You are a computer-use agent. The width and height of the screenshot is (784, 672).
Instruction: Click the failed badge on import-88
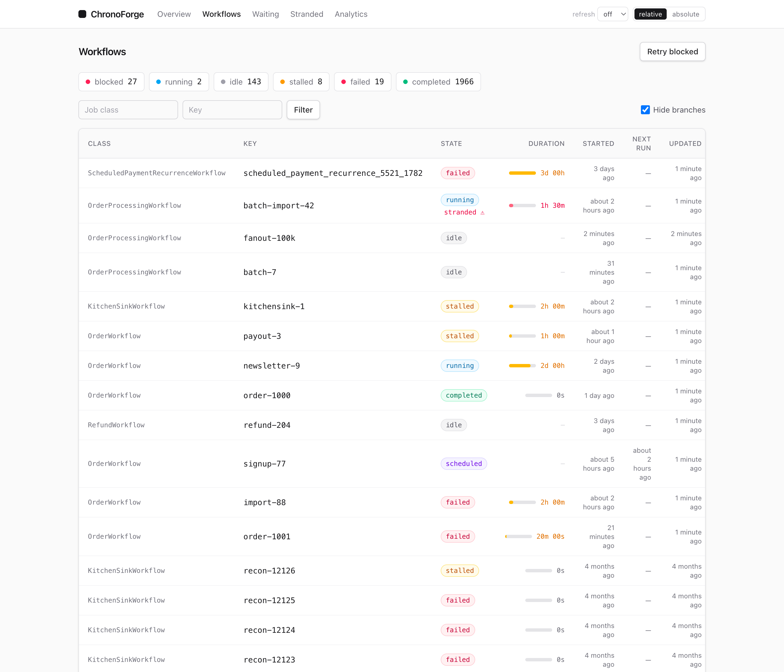coord(458,502)
